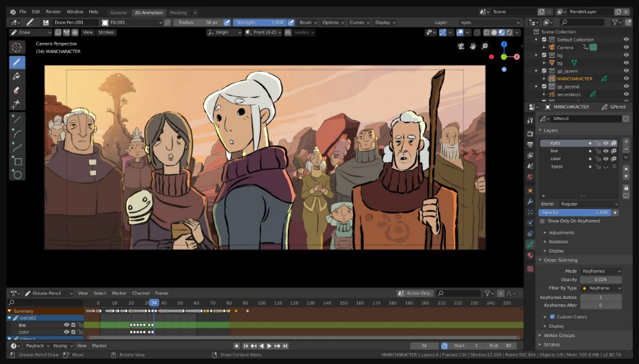Select the Circle primitive tool
This screenshot has height=364, width=639.
[x=17, y=174]
